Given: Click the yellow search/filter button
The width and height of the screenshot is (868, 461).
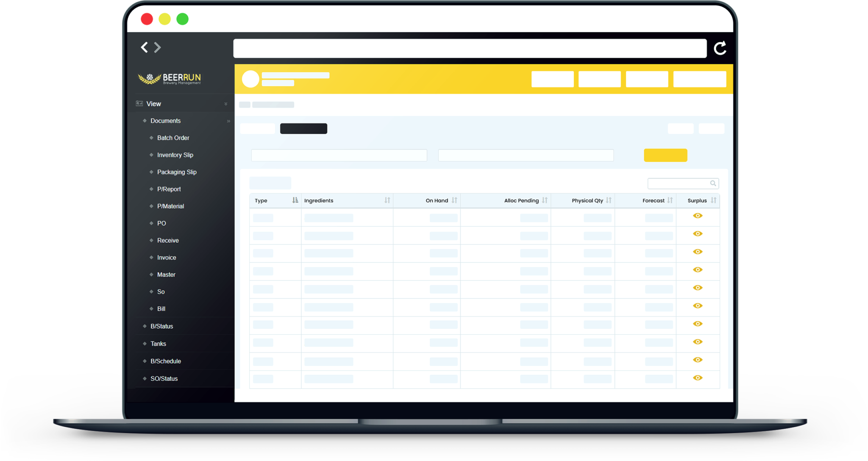Looking at the screenshot, I should coord(665,155).
